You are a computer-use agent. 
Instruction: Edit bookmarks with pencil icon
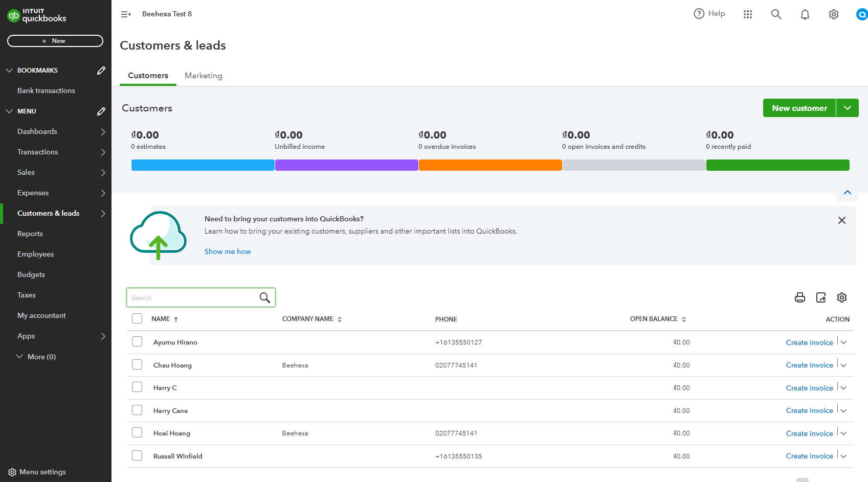(x=101, y=71)
